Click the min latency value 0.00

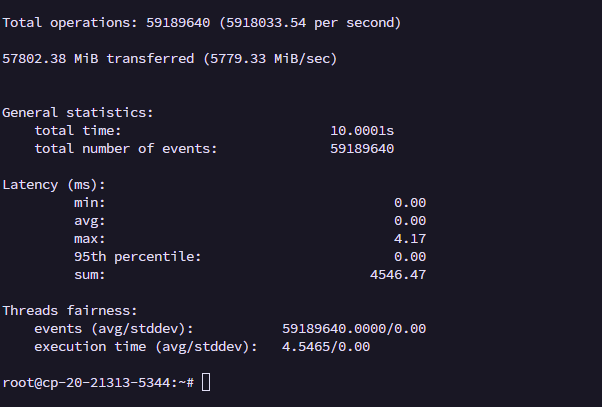click(410, 202)
